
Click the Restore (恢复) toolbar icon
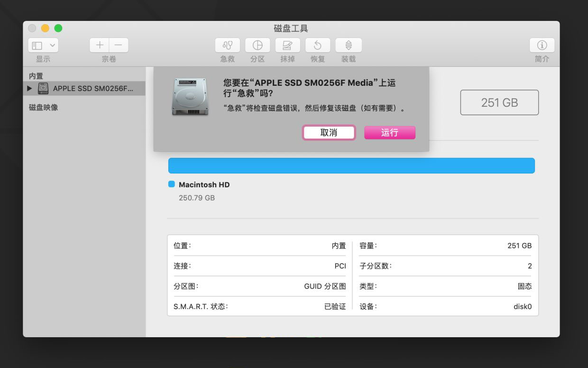pyautogui.click(x=318, y=45)
